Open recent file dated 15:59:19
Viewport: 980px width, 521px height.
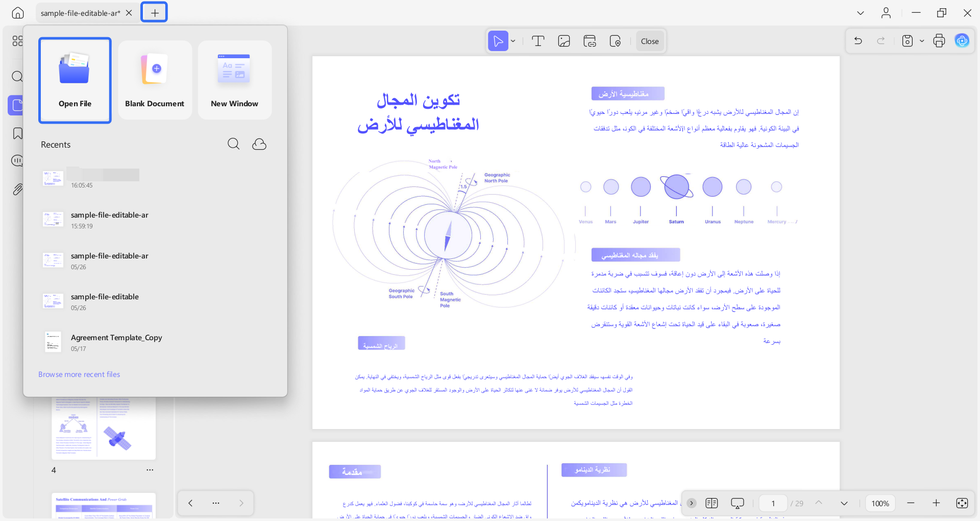[x=155, y=220]
